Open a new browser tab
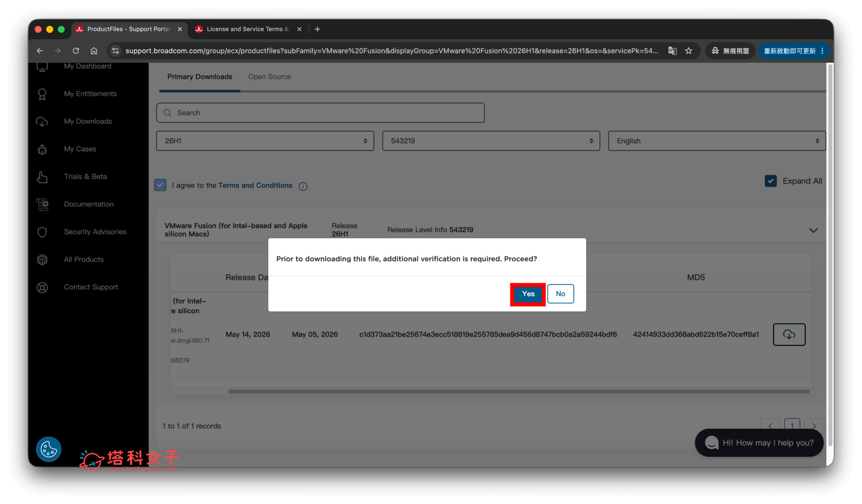Image resolution: width=862 pixels, height=504 pixels. pos(317,29)
